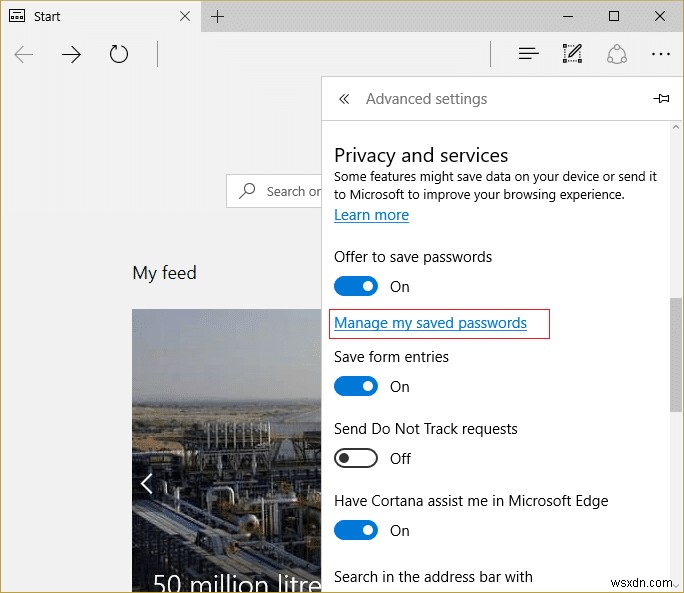Image resolution: width=684 pixels, height=593 pixels.
Task: Show previous news feed image
Action: [x=147, y=484]
